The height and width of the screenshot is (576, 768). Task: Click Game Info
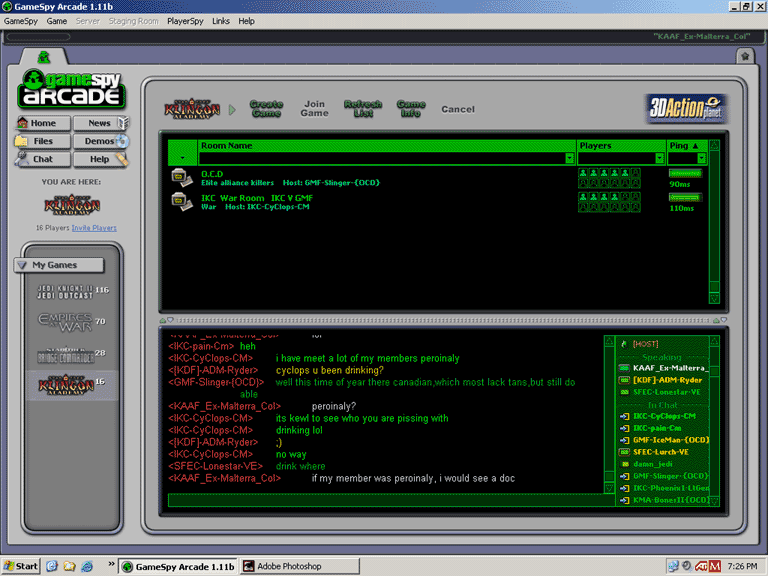click(410, 109)
